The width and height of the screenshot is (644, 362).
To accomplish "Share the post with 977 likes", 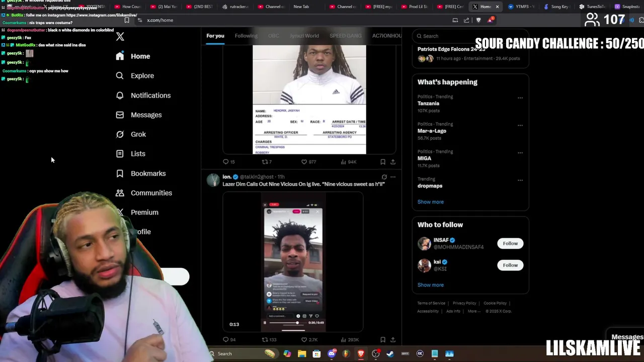I will (x=393, y=162).
